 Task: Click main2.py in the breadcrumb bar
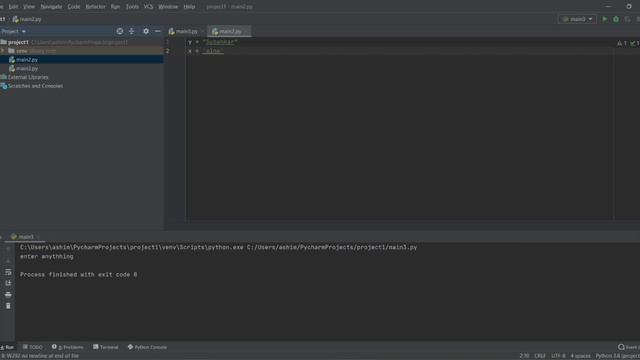27,19
